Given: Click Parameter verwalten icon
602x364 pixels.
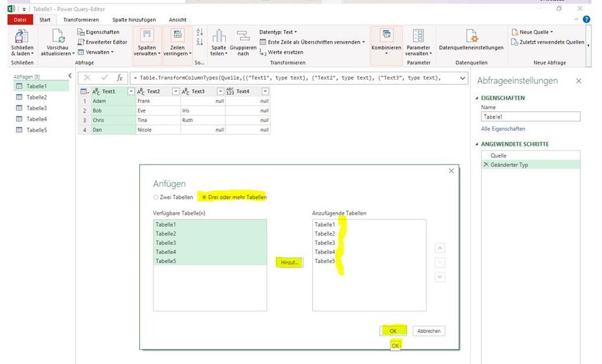Looking at the screenshot, I should (x=418, y=36).
